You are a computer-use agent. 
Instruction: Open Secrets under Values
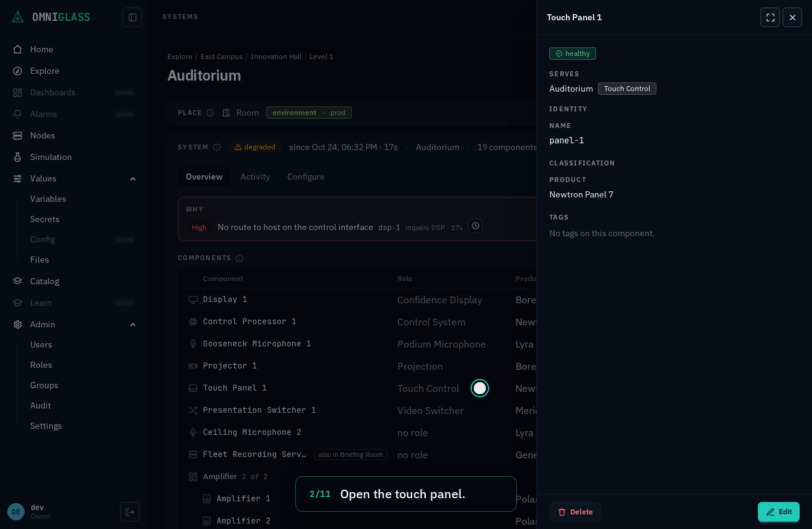point(45,219)
